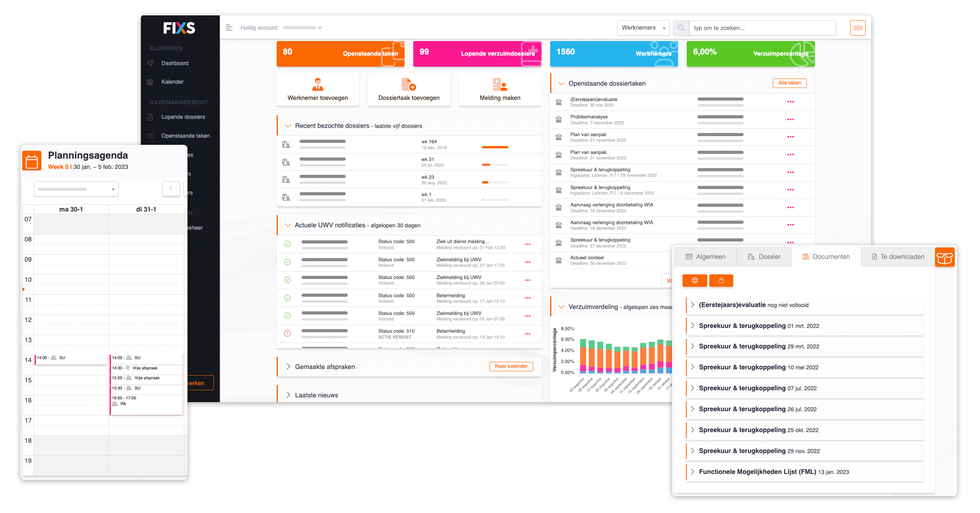980x513 pixels.
Task: Open three-dots menu for Probleemanalyse task
Action: (790, 120)
